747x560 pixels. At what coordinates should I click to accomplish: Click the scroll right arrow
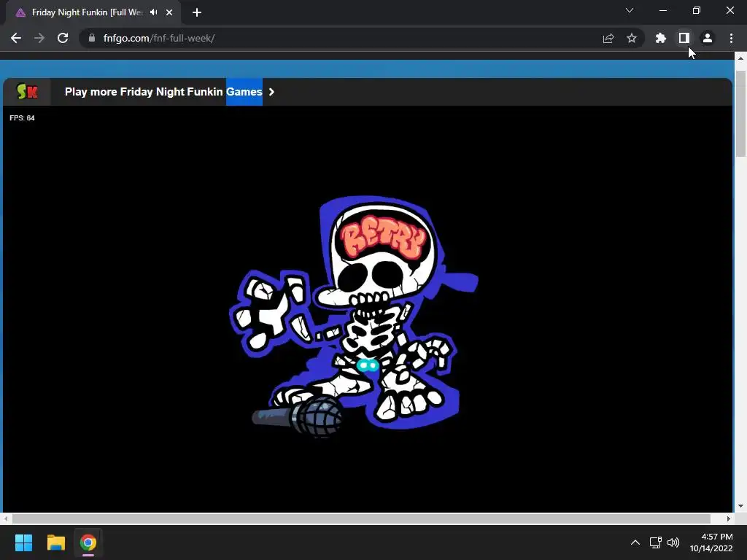[729, 518]
